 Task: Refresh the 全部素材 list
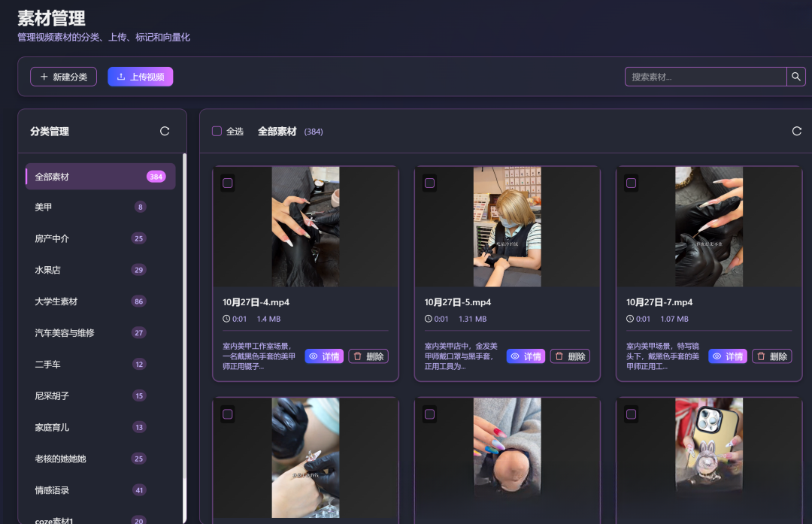(796, 130)
